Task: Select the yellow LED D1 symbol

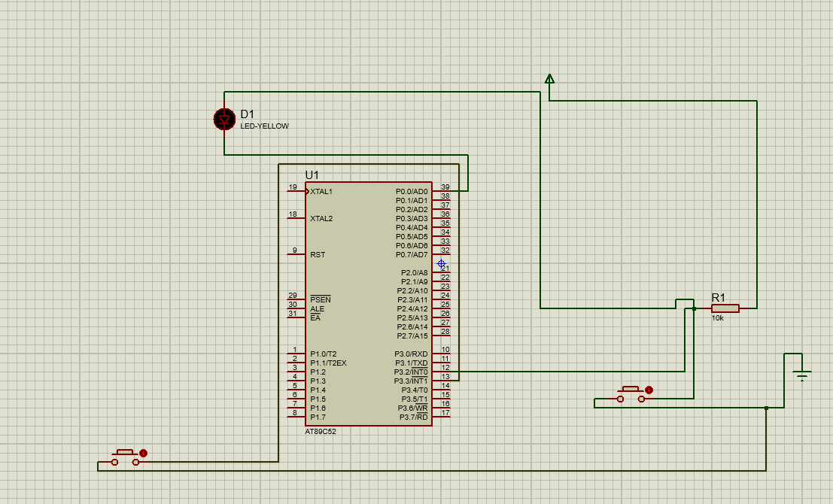Action: click(x=224, y=119)
